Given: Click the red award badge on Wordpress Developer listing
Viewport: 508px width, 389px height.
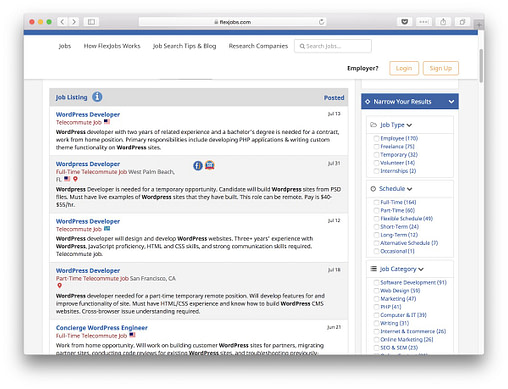Looking at the screenshot, I should (x=210, y=165).
